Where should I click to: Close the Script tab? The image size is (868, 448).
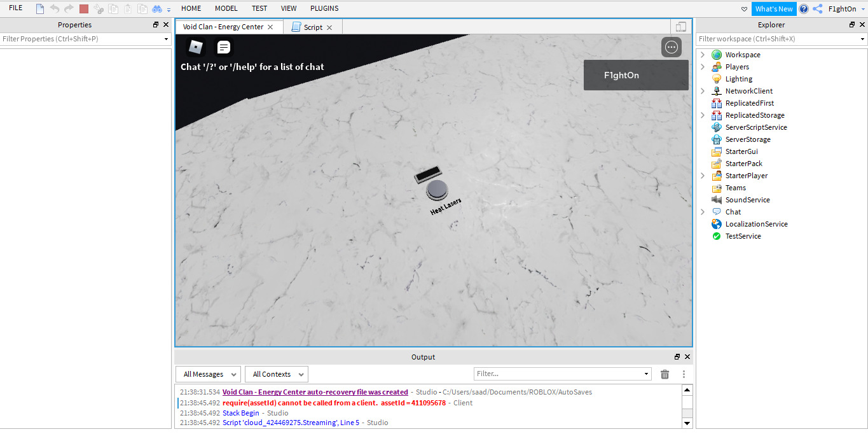tap(329, 27)
